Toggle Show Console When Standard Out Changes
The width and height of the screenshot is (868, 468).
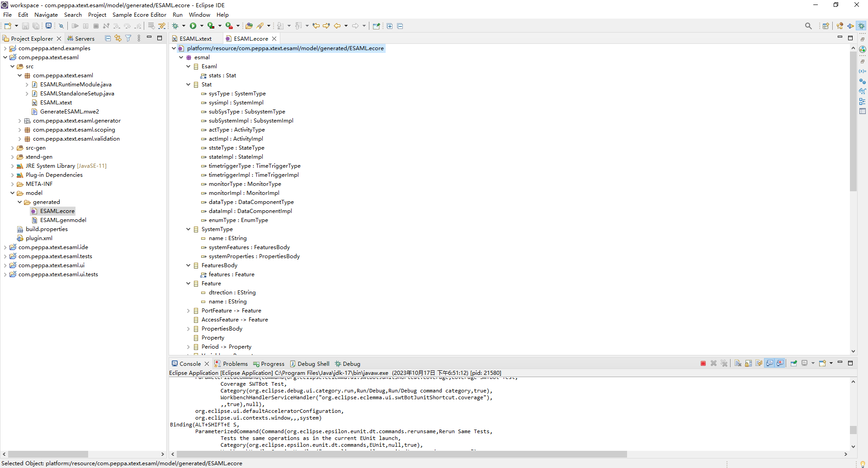pos(769,364)
